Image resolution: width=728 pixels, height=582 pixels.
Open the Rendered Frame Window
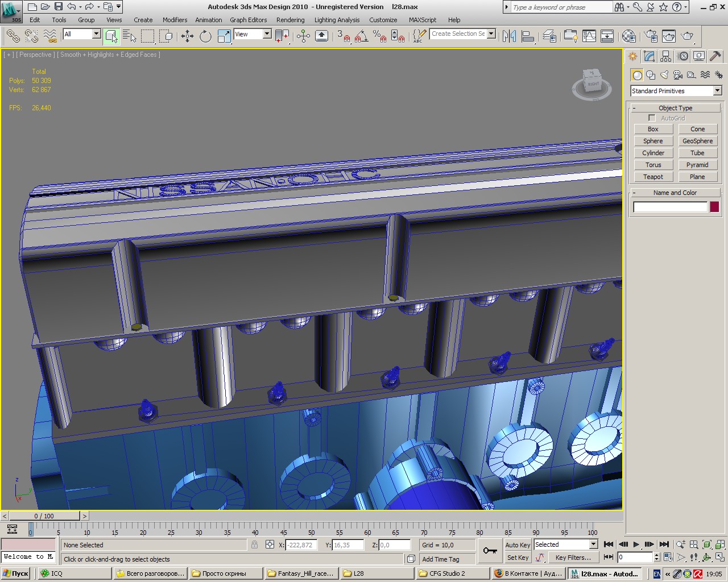pos(669,36)
